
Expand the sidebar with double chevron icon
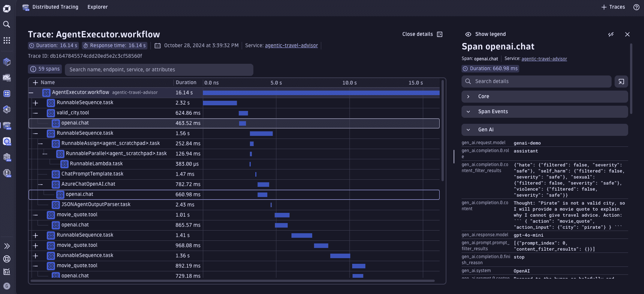click(x=7, y=246)
